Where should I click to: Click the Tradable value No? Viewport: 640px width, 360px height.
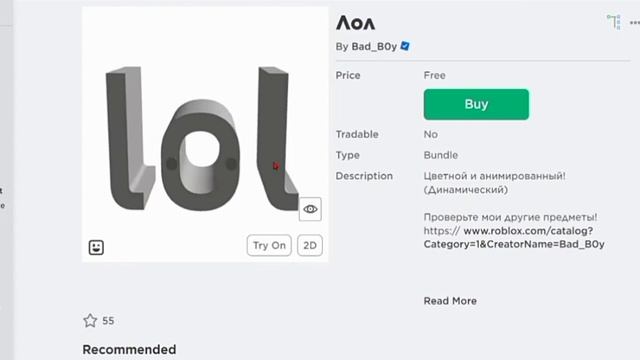coord(431,134)
